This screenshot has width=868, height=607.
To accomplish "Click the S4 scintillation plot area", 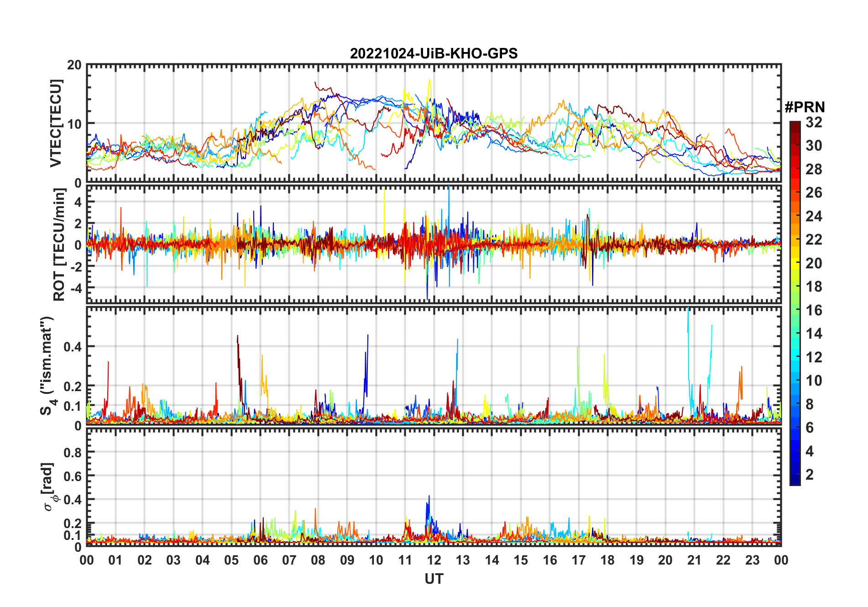I will 434,366.
